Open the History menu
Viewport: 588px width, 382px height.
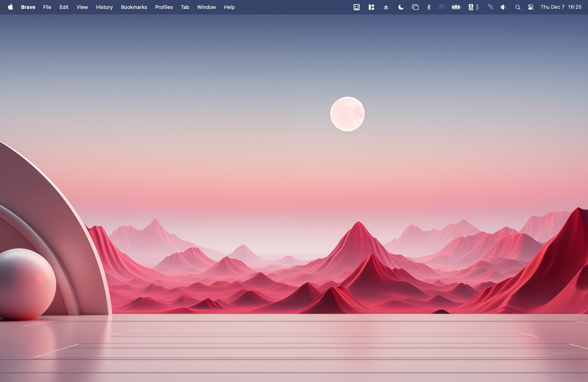tap(104, 7)
